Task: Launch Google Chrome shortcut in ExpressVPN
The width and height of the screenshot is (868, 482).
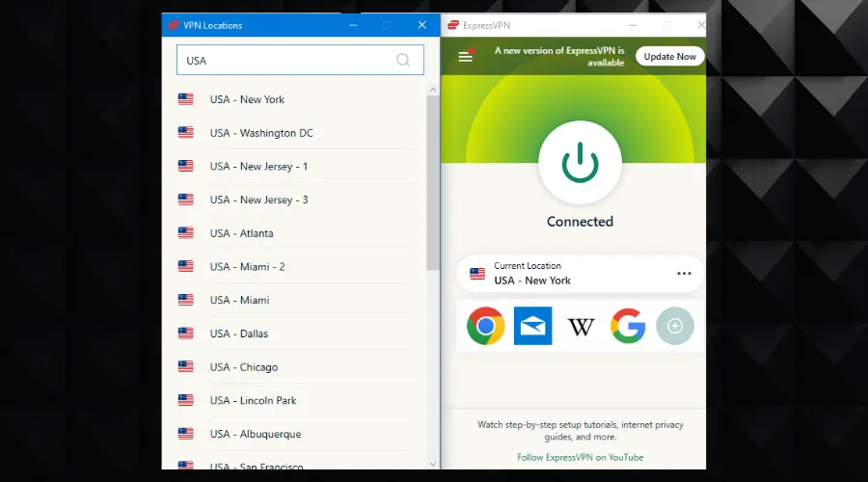Action: pyautogui.click(x=485, y=326)
